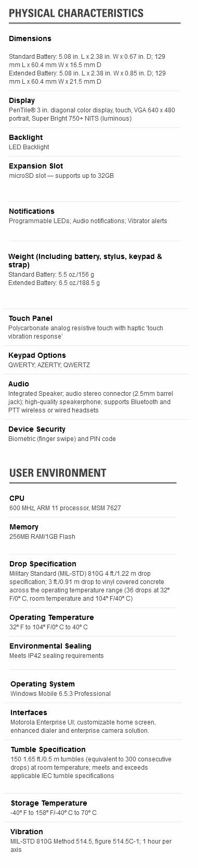198x868 pixels.
Task: Select the Device Security heading
Action: point(37,429)
